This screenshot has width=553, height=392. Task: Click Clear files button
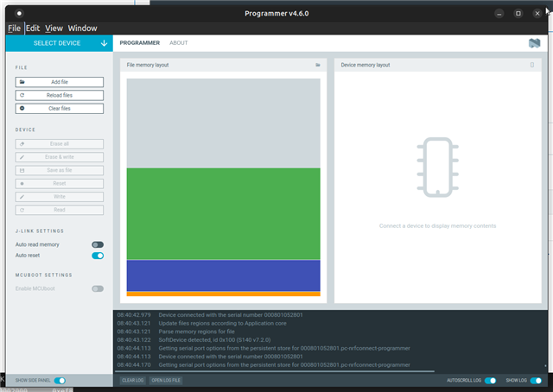pos(60,109)
